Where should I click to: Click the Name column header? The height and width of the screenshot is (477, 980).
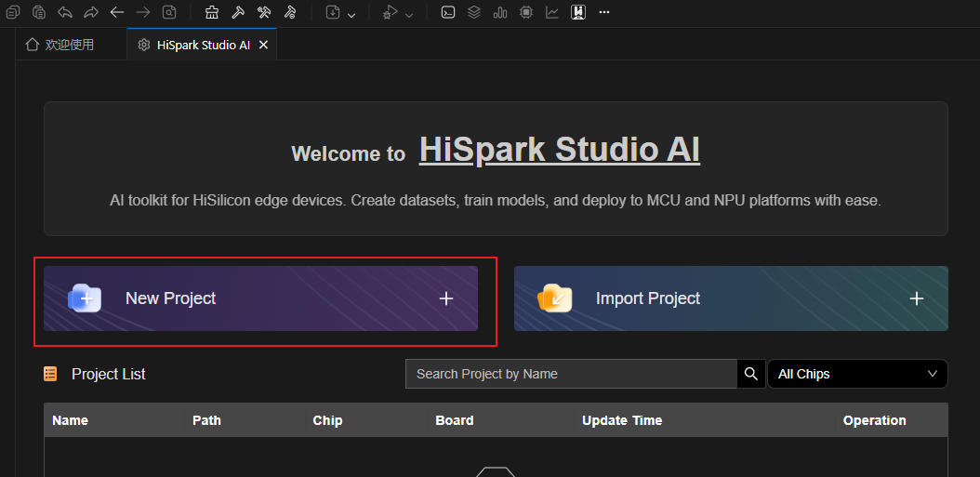click(x=70, y=420)
